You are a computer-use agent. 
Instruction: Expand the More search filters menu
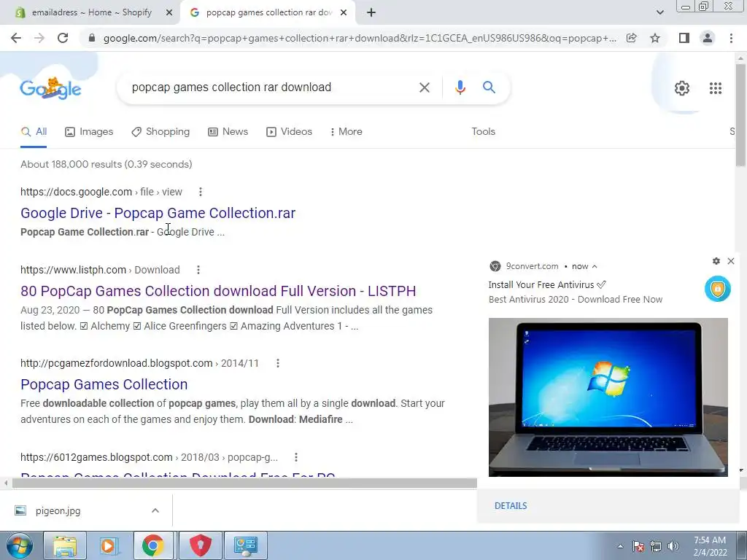point(347,132)
